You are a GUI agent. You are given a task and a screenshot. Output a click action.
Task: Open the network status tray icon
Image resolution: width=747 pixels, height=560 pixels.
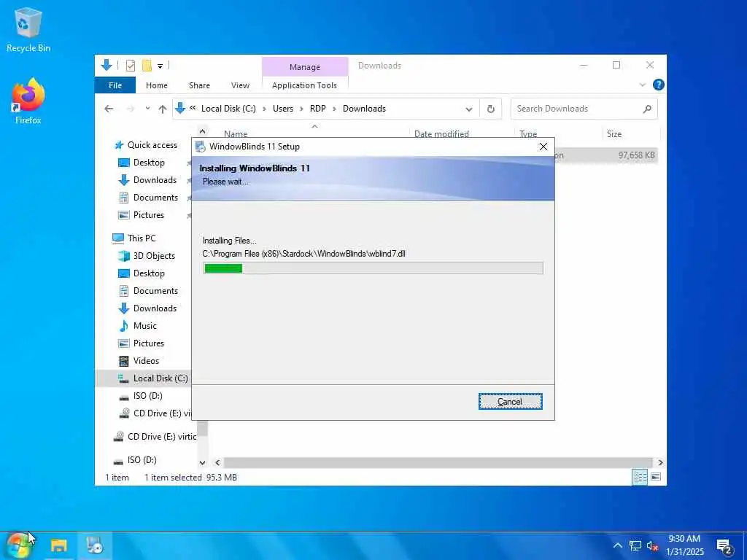point(635,545)
